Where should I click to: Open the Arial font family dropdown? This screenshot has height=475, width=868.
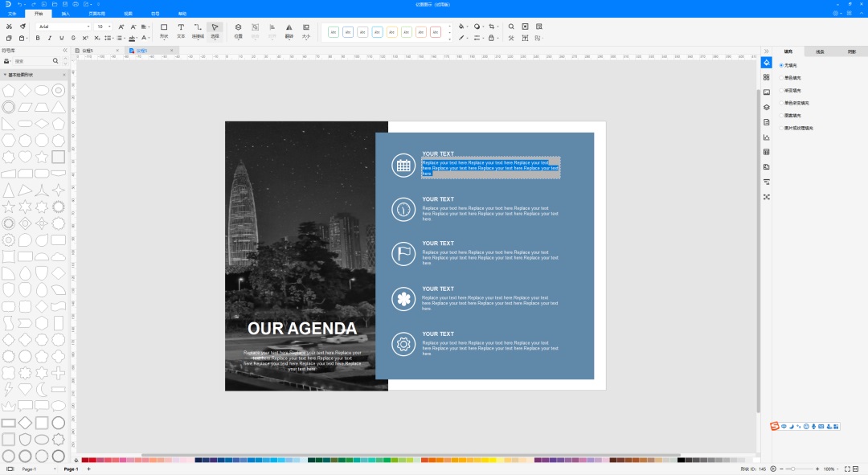pos(63,27)
